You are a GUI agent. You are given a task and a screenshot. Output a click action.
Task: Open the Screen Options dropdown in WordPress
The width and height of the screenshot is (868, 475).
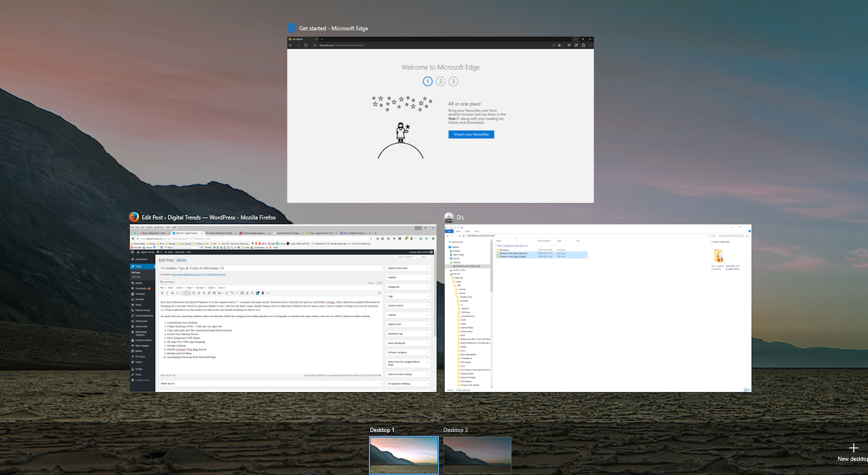[x=406, y=257]
